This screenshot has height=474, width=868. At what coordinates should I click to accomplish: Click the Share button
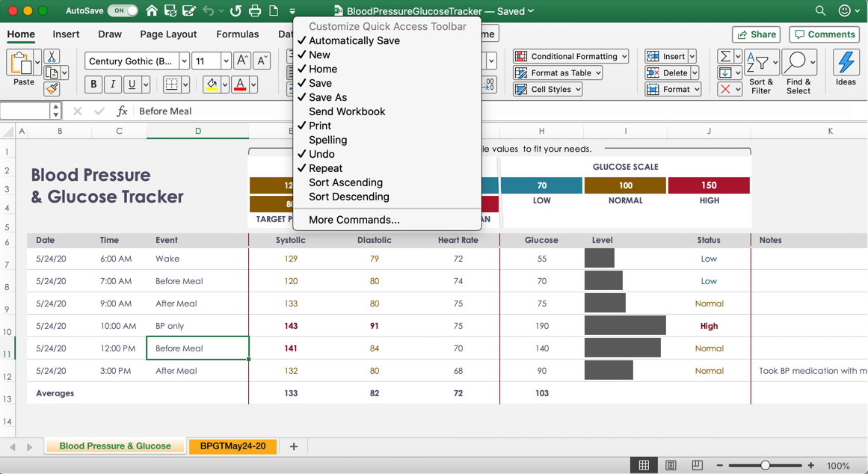tap(756, 34)
